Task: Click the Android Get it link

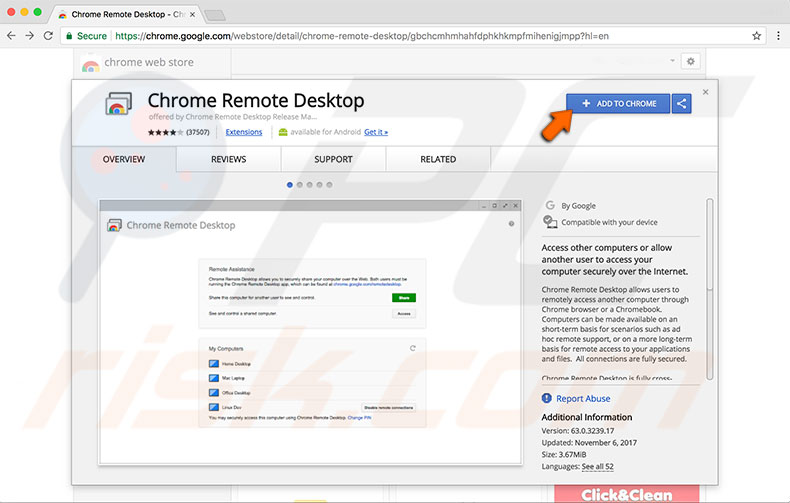Action: (376, 132)
